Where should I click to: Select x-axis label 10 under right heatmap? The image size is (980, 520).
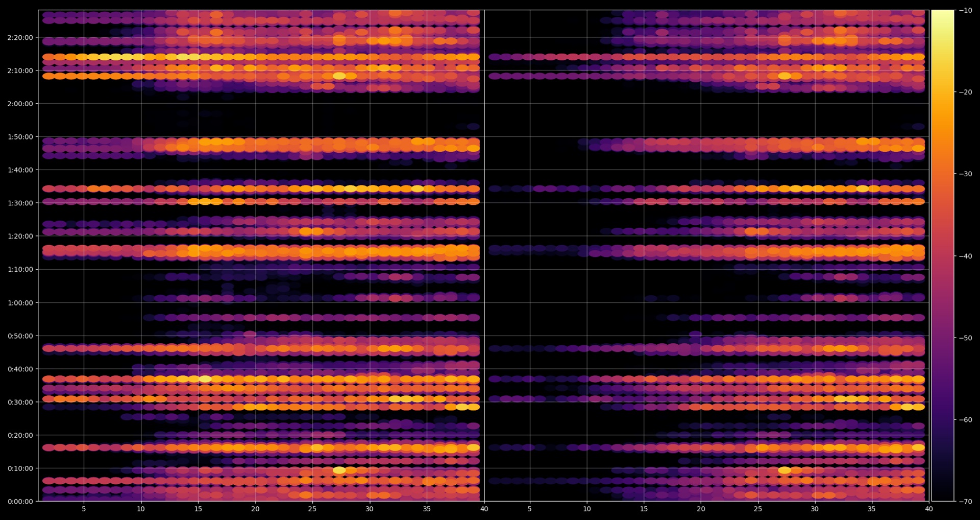tap(587, 509)
